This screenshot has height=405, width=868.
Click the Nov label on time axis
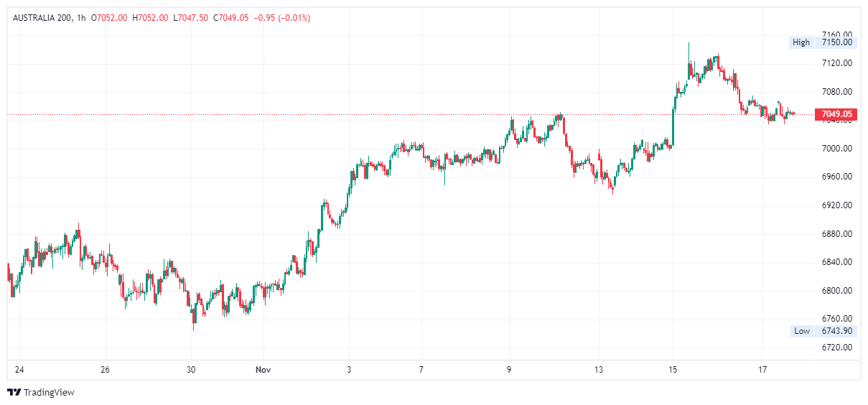[262, 370]
